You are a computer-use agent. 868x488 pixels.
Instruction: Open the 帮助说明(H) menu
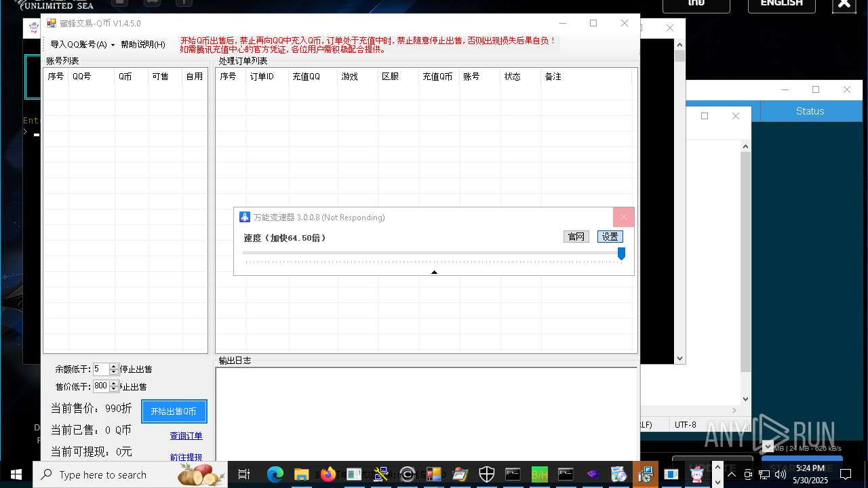coord(142,45)
